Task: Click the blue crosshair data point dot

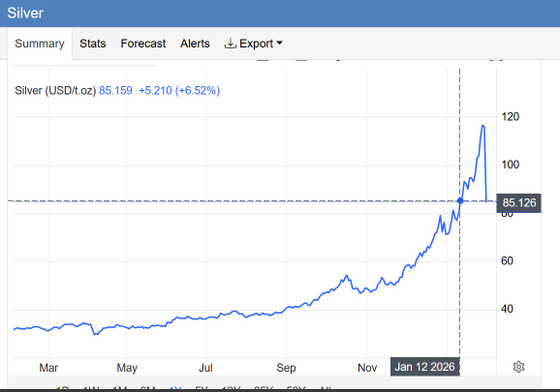Action: [x=460, y=201]
